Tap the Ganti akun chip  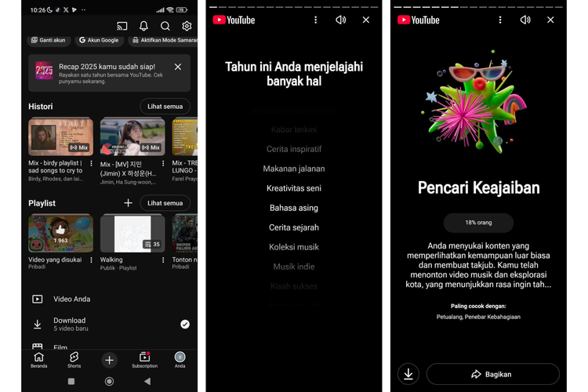click(49, 40)
